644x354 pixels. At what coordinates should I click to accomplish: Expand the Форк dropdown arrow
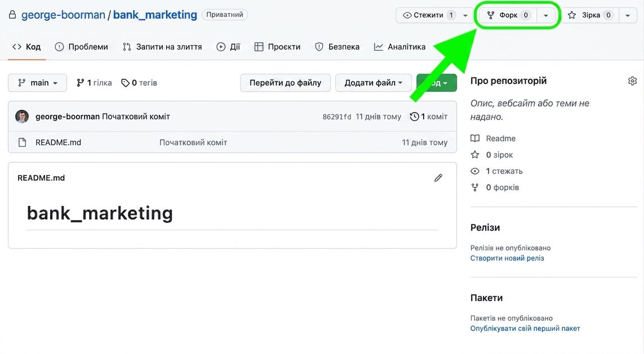pyautogui.click(x=546, y=15)
